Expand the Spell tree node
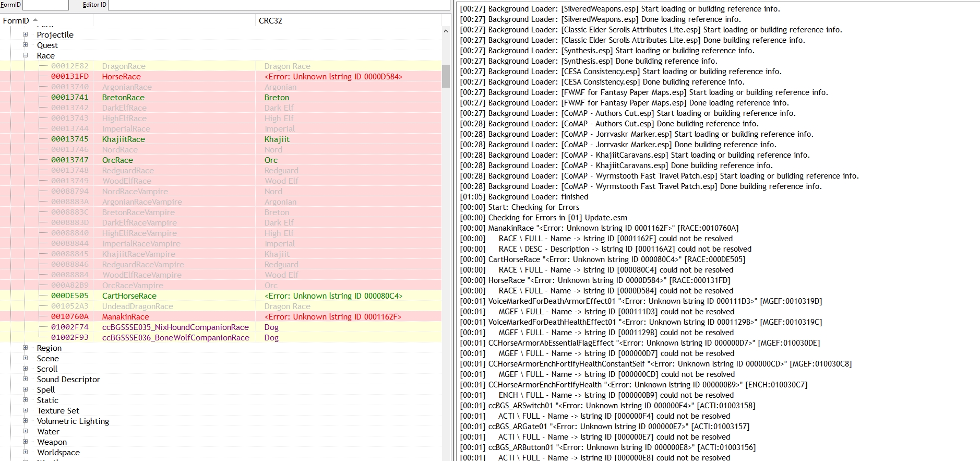The height and width of the screenshot is (461, 980). point(25,389)
